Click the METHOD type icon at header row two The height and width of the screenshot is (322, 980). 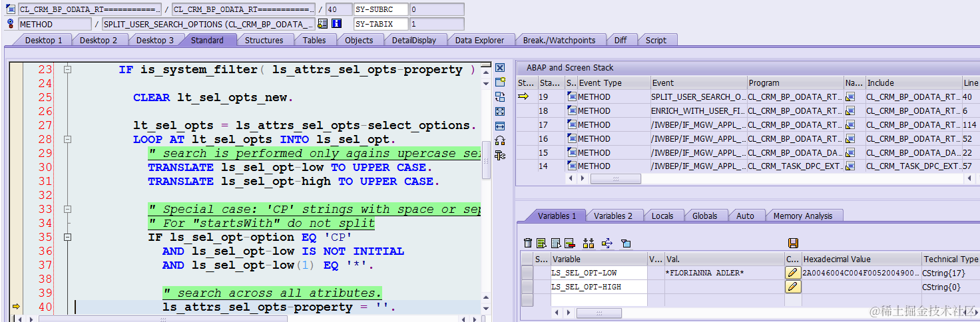click(x=10, y=24)
